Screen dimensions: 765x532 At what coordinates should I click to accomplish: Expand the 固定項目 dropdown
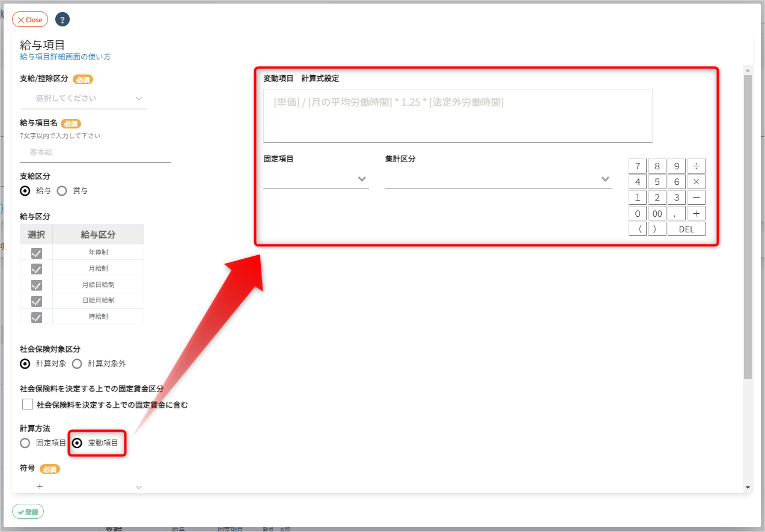(x=315, y=179)
